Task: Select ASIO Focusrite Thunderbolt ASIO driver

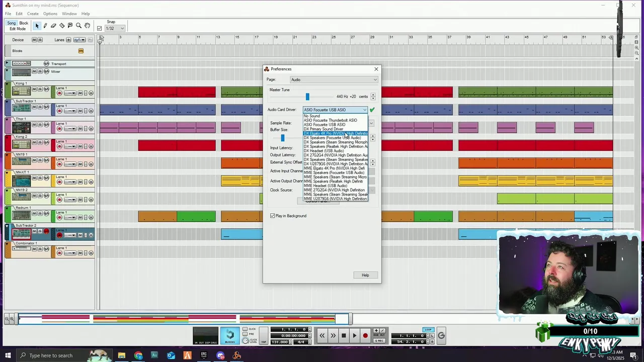Action: 335,120
